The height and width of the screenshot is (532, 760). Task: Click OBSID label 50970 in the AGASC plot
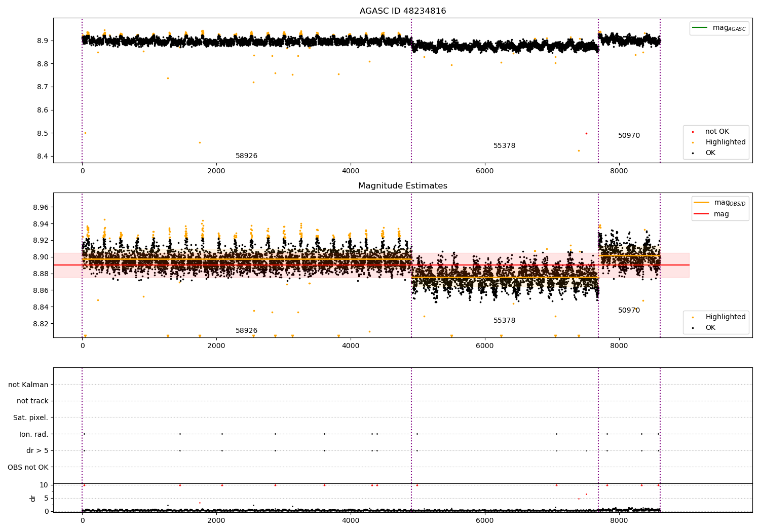[x=629, y=135]
